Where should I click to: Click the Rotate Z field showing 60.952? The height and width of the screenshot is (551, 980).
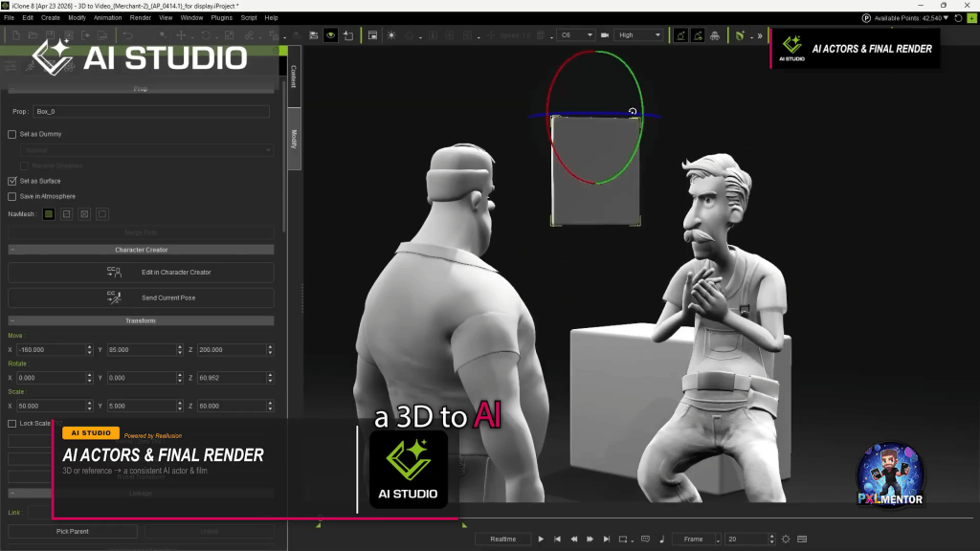click(x=232, y=378)
